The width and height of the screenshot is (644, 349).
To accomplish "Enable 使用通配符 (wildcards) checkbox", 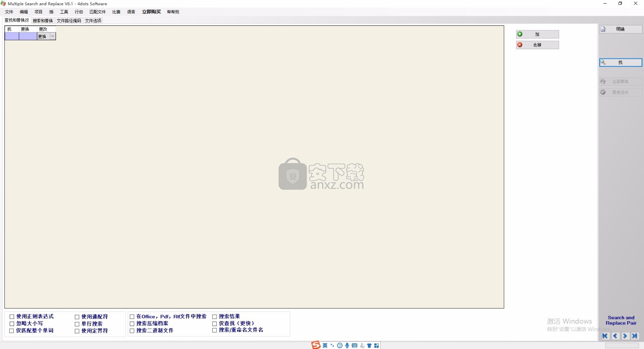I will point(77,317).
